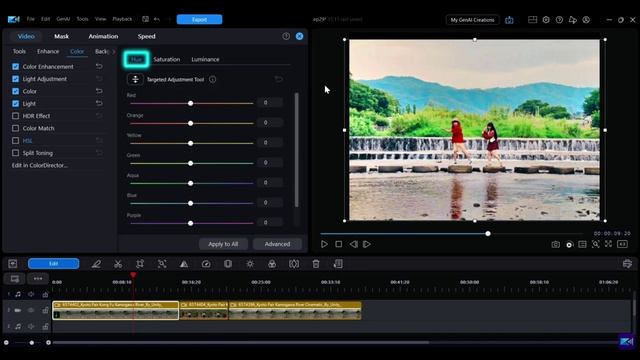
Task: Uncheck Light Adjustment
Action: point(16,79)
